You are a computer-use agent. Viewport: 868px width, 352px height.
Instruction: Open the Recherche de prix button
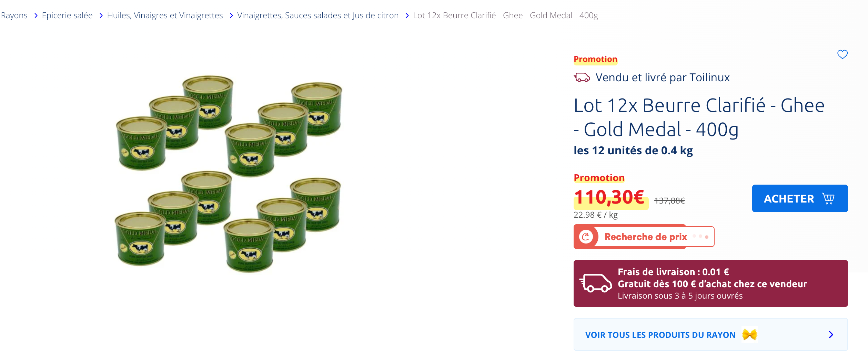[x=644, y=237]
